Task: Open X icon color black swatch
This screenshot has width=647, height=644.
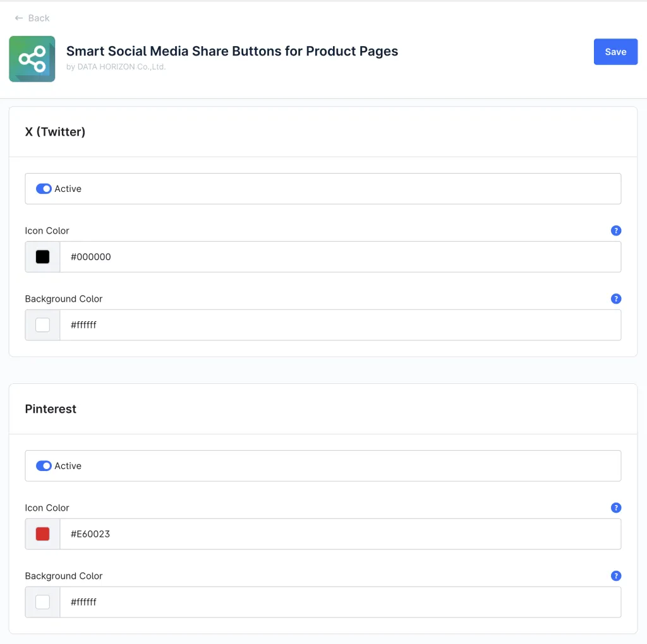Action: tap(42, 257)
